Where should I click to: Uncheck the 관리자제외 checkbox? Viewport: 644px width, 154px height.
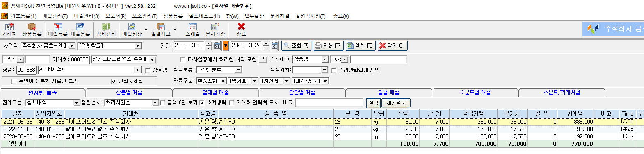(114, 81)
